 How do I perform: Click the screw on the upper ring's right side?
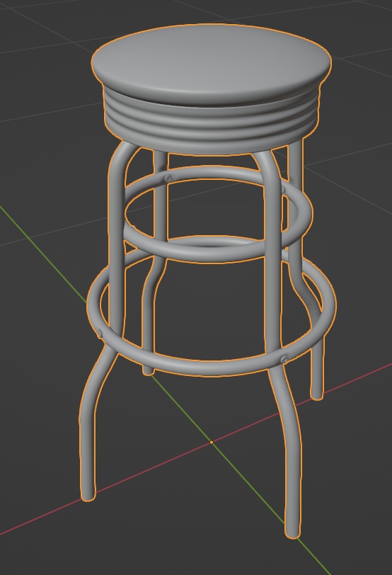click(x=283, y=189)
